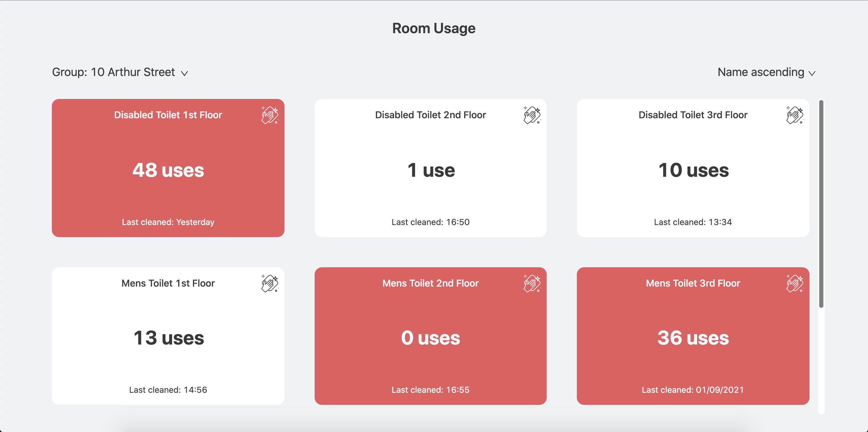Click the '1 use' count
Viewport: 868px width, 432px height.
[431, 170]
